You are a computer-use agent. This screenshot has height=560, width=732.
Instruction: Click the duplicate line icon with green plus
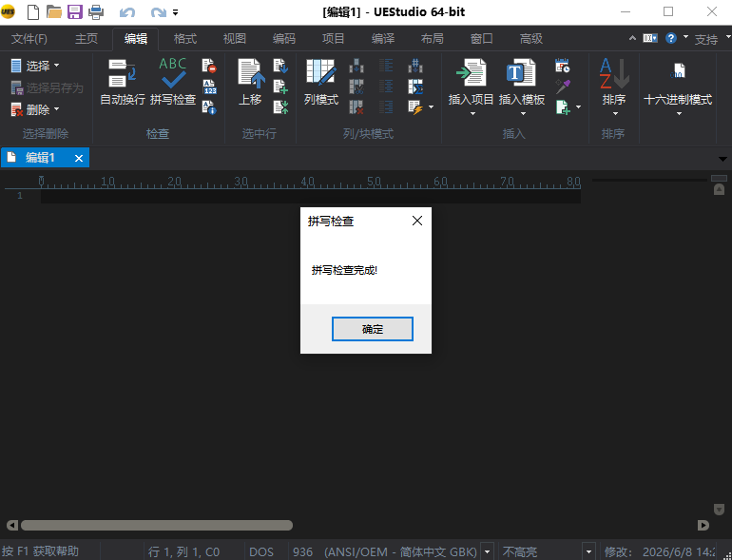280,87
